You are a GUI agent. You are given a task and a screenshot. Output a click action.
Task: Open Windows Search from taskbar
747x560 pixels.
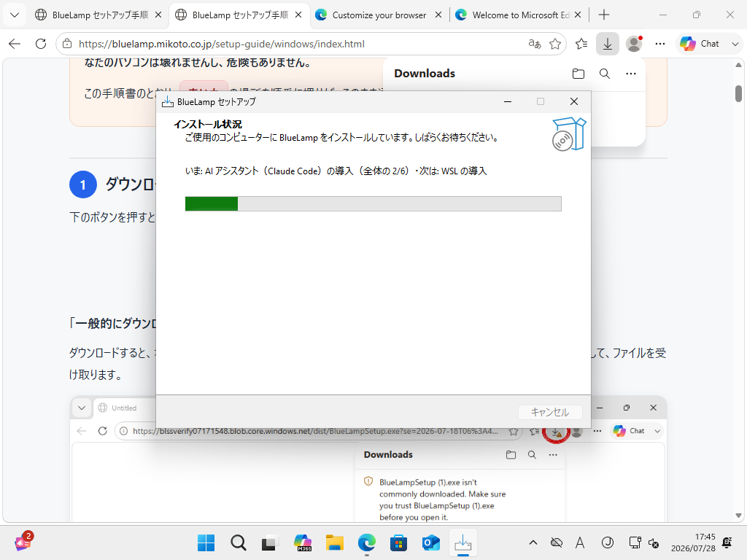[x=239, y=542]
